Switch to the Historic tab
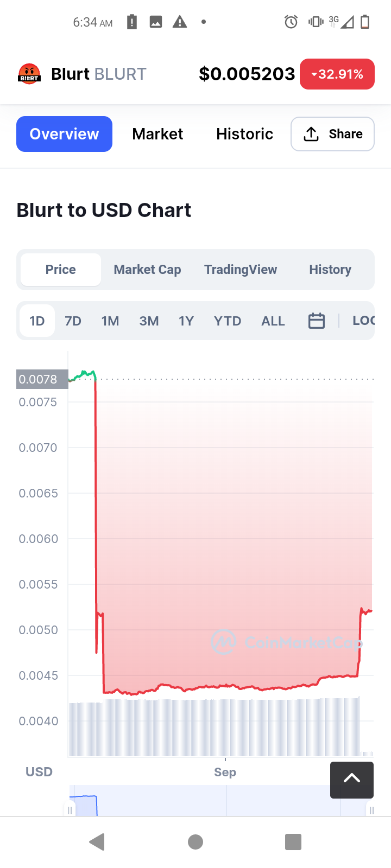 pos(244,134)
